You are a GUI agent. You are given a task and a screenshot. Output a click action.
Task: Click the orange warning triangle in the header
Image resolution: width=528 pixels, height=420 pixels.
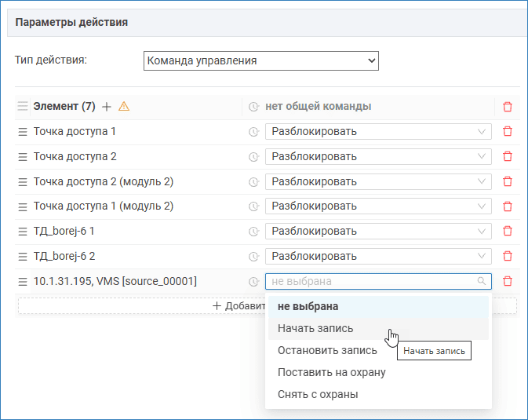click(x=124, y=107)
